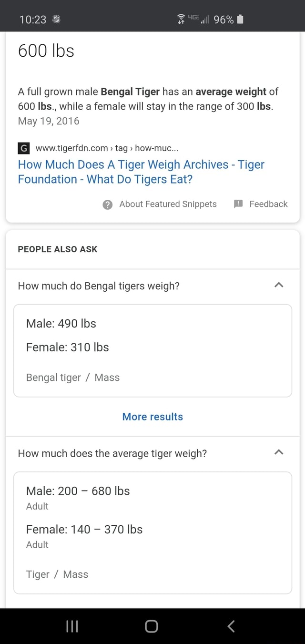Collapse the average tiger weight question chevron

(279, 453)
